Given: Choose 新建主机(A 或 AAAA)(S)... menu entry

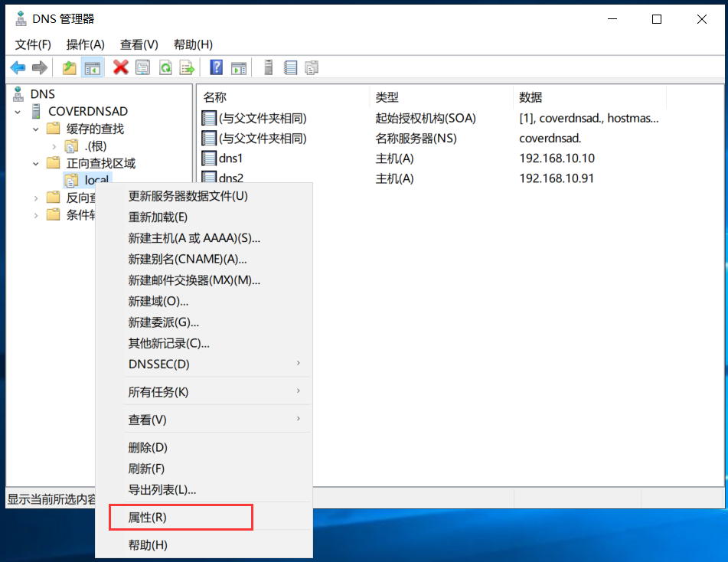Looking at the screenshot, I should [194, 238].
